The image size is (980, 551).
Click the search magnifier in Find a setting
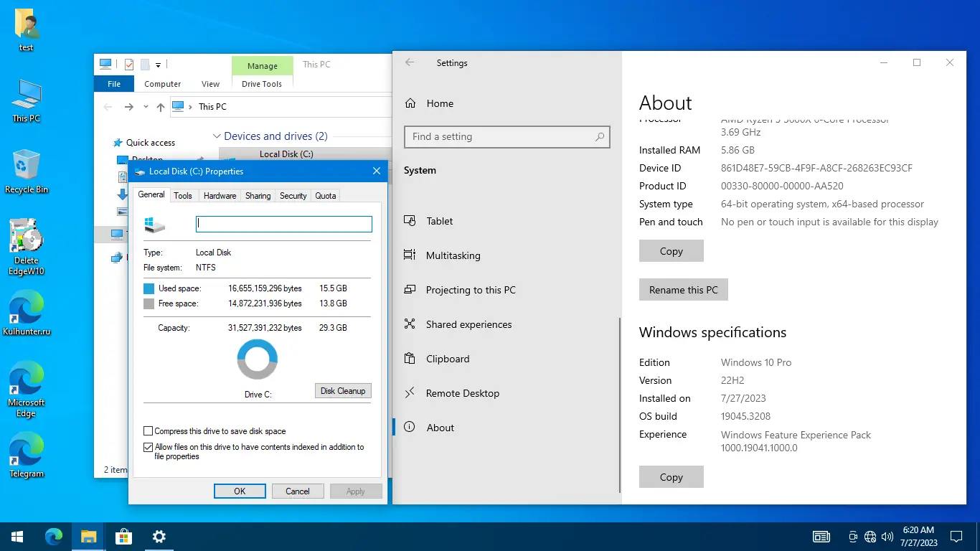pyautogui.click(x=600, y=137)
